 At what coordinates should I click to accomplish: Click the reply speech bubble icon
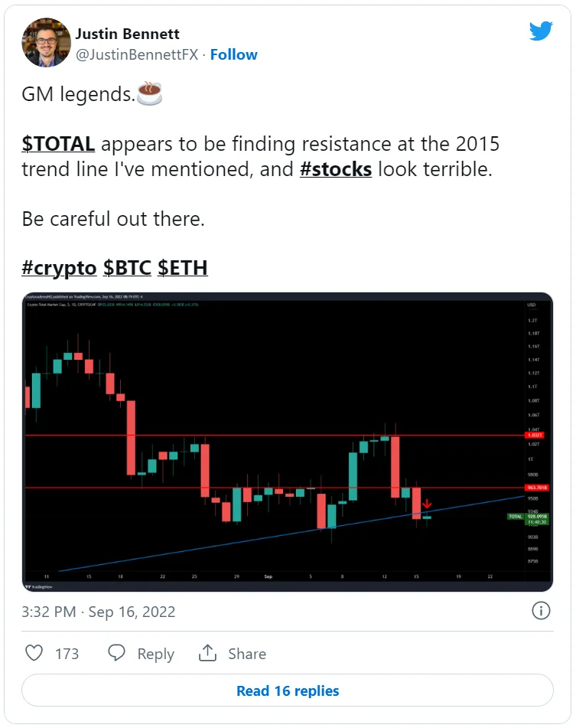(116, 653)
